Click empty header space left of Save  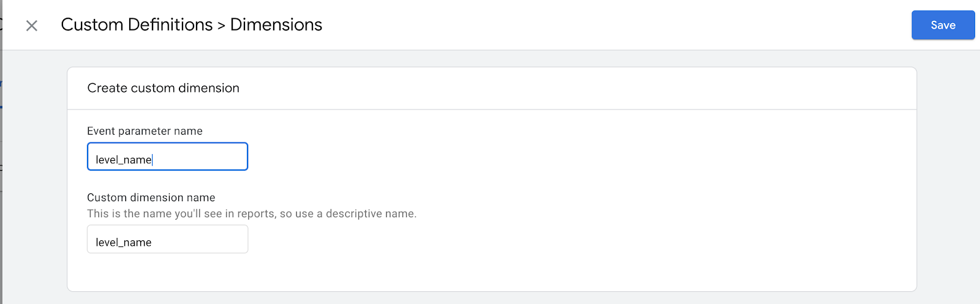[612, 25]
